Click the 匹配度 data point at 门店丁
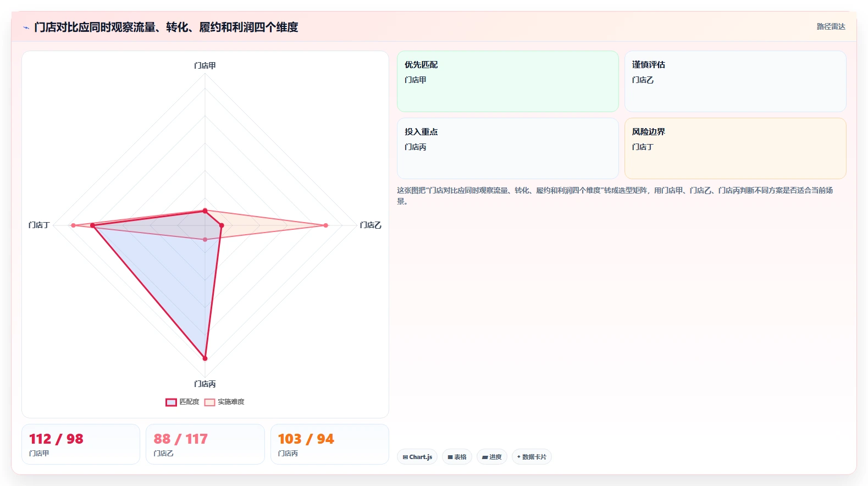This screenshot has height=486, width=868. 92,225
